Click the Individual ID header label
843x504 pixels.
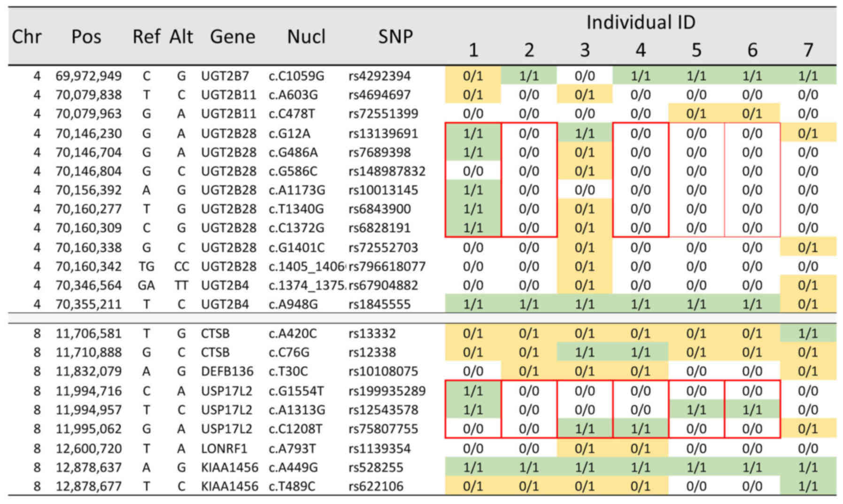pyautogui.click(x=641, y=22)
